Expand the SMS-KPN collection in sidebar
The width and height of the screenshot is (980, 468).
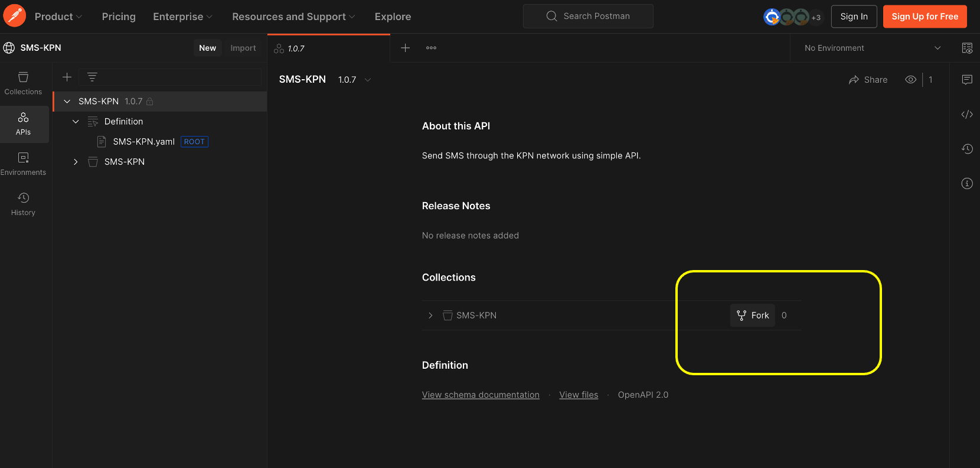76,162
